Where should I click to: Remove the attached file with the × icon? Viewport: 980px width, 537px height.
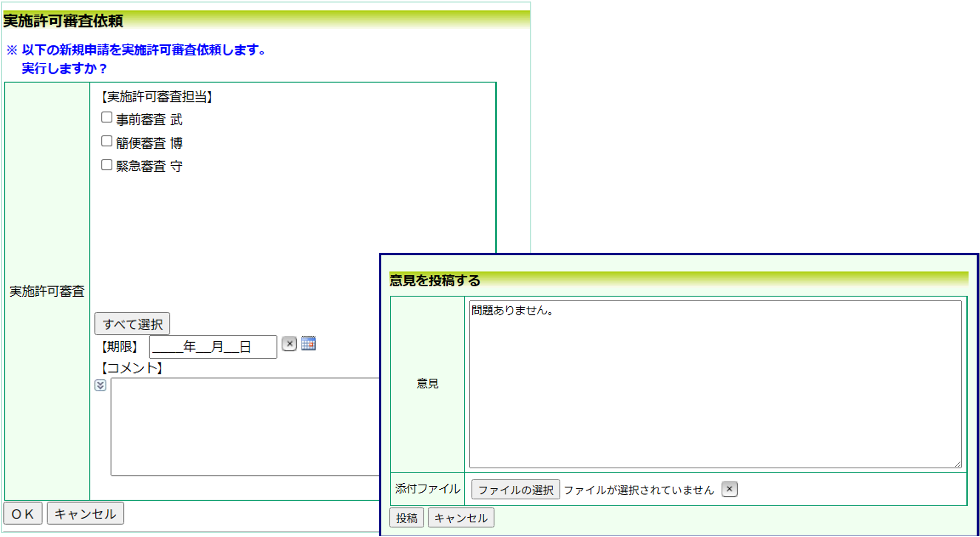(730, 489)
